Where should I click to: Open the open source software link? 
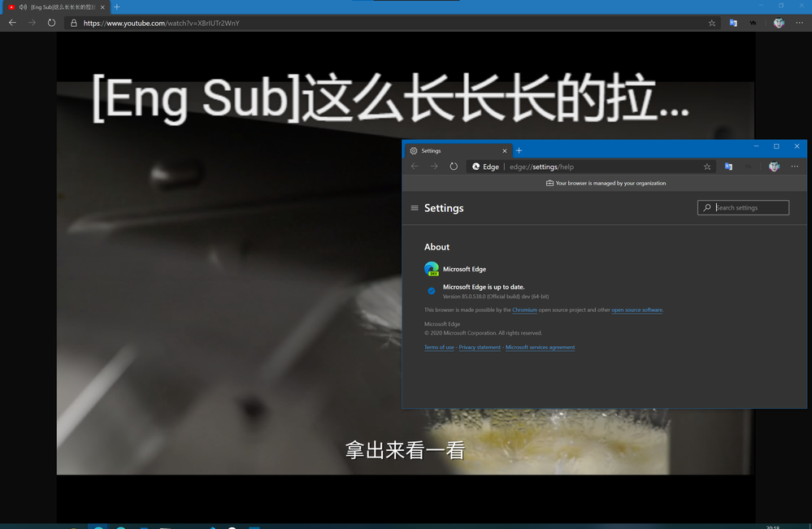tap(637, 310)
